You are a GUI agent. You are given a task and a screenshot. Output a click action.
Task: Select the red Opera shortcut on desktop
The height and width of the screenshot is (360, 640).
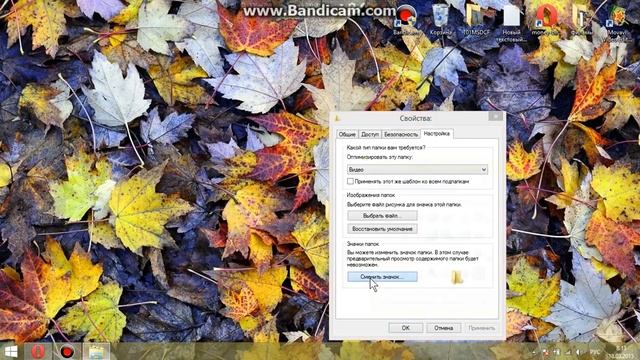click(546, 19)
